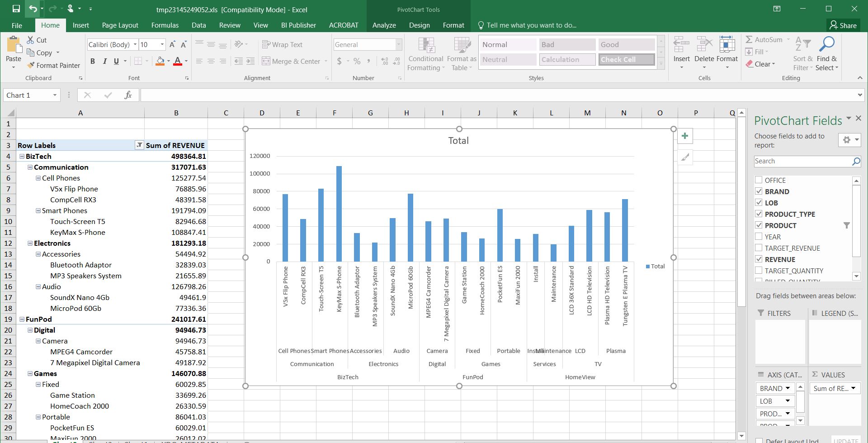Viewport: 868px width, 443px height.
Task: Click the Undo arrow icon
Action: point(32,9)
